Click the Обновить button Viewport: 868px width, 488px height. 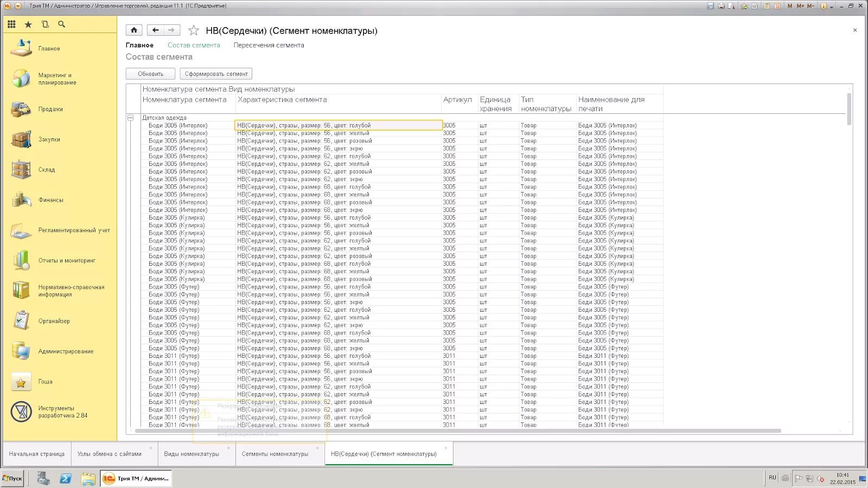point(150,74)
